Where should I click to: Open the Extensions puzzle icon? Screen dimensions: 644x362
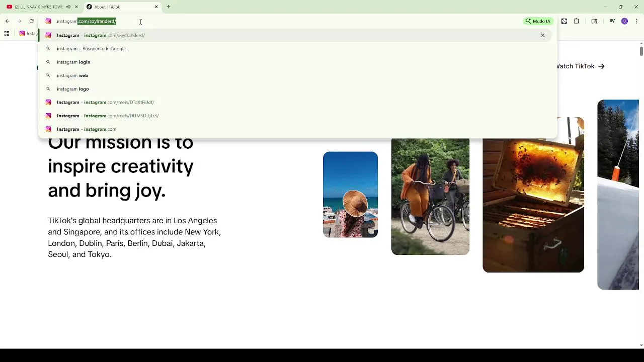[x=577, y=21]
